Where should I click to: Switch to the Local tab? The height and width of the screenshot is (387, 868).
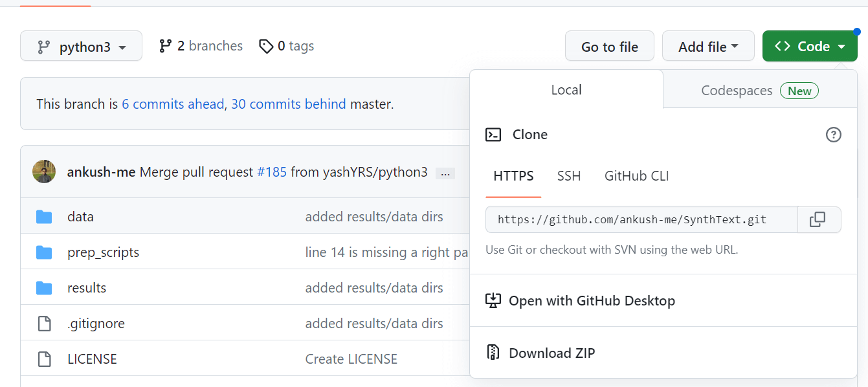click(x=566, y=90)
